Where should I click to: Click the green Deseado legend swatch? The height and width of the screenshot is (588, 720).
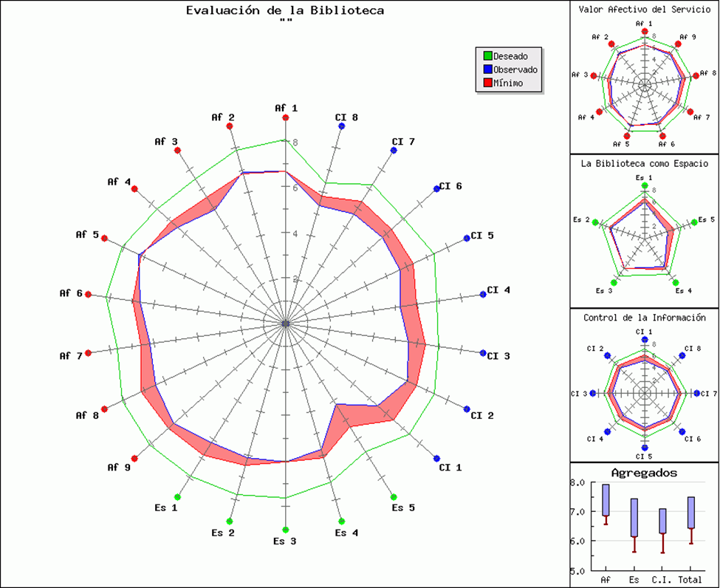487,56
